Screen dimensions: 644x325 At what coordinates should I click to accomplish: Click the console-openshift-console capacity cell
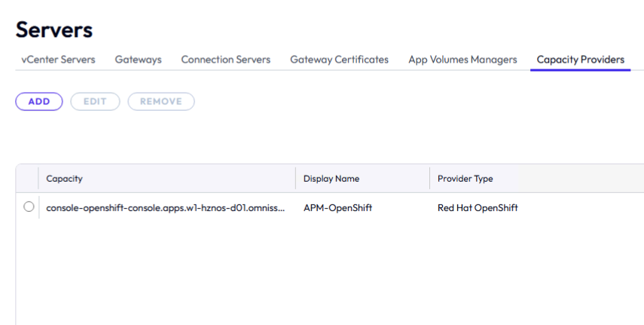coord(166,208)
